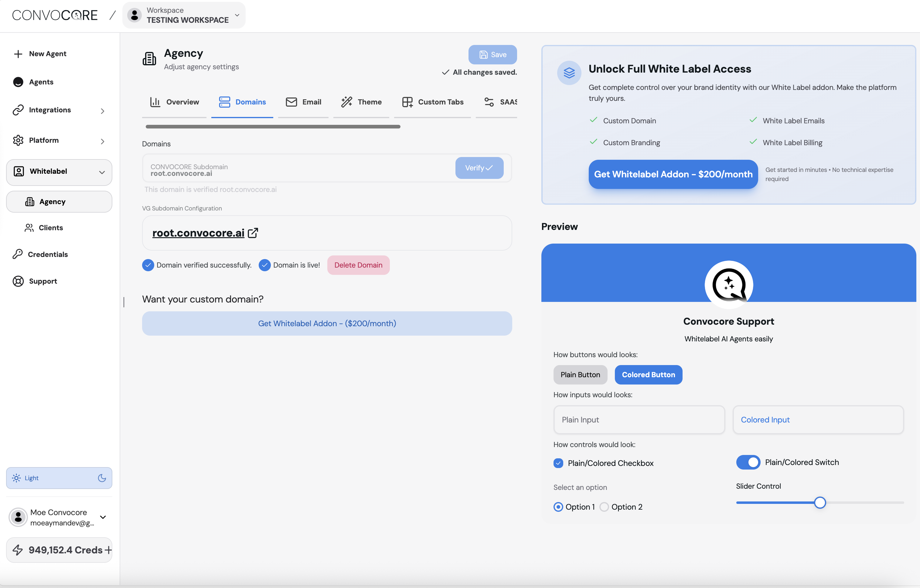Expand the Integrations submenu chevron
Image resolution: width=920 pixels, height=588 pixels.
[102, 111]
